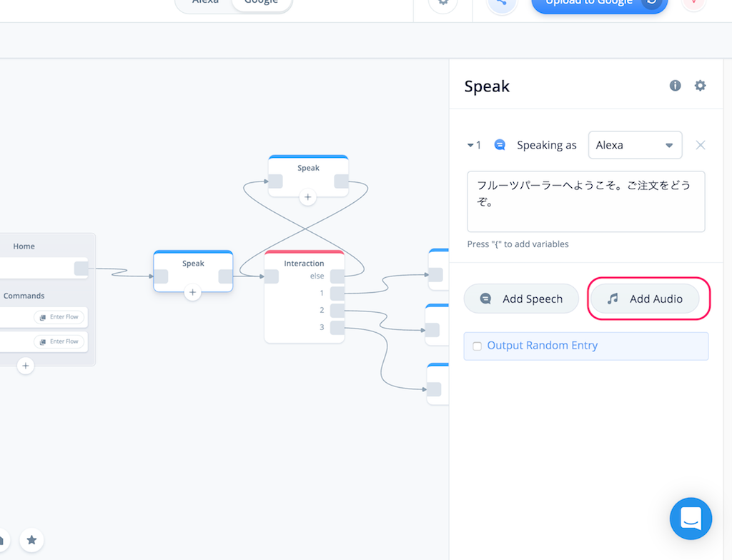Screen dimensions: 732x560
Task: Click Interaction choice 1 output port
Action: 337,294
